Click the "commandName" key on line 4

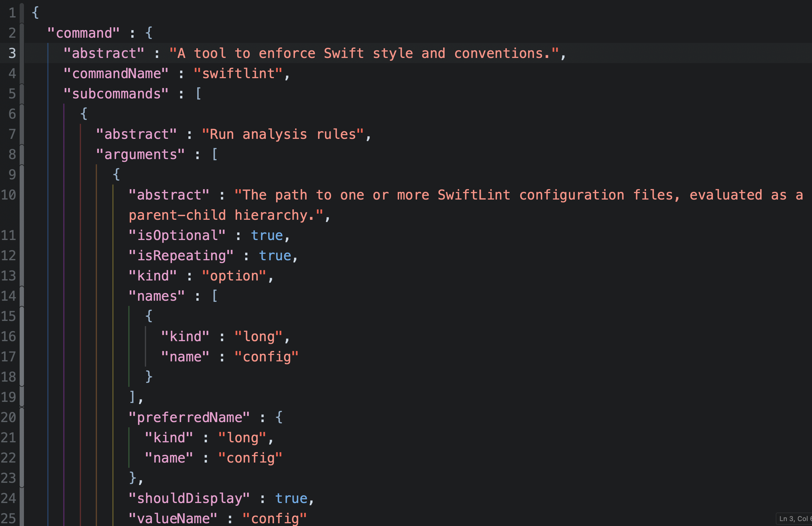[x=116, y=73]
